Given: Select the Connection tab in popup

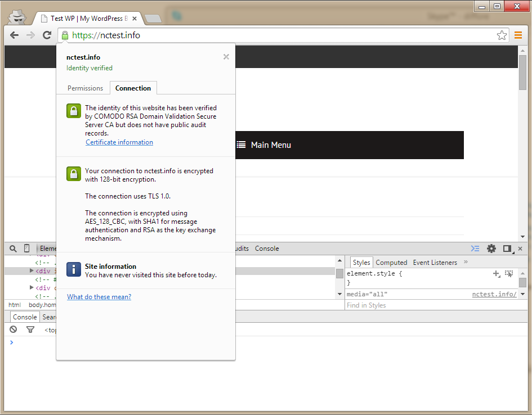Looking at the screenshot, I should 133,88.
